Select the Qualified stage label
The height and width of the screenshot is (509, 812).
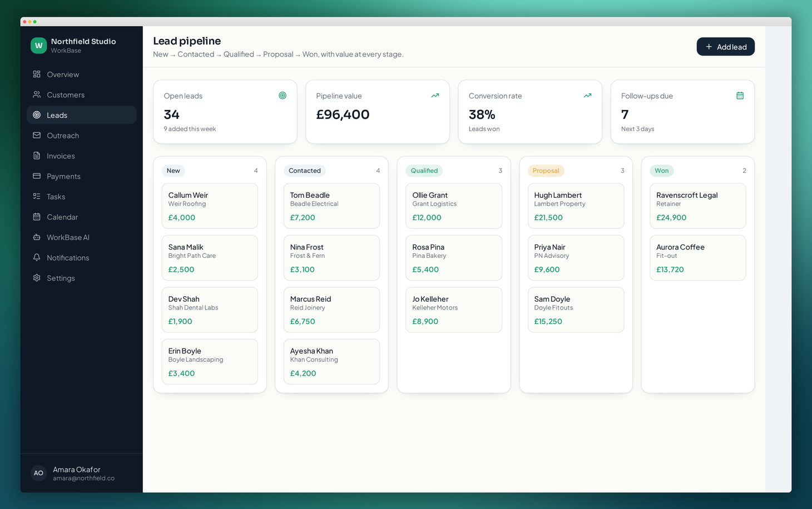click(424, 171)
